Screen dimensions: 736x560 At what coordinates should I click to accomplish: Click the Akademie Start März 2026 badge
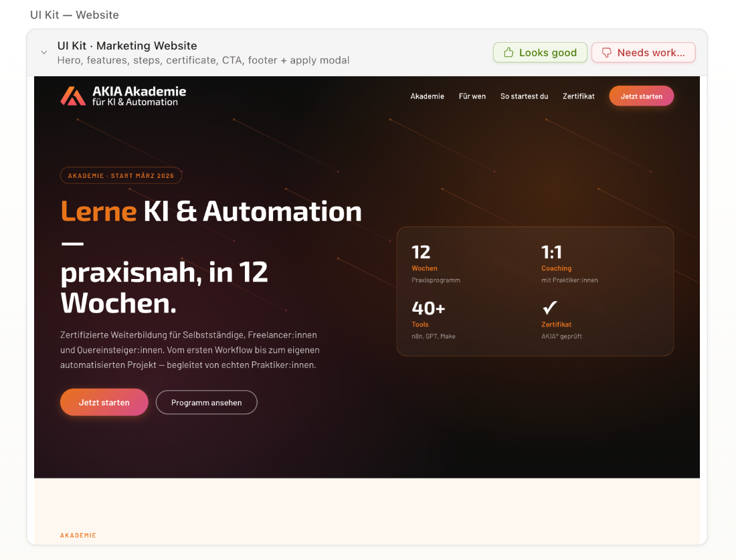coord(121,175)
